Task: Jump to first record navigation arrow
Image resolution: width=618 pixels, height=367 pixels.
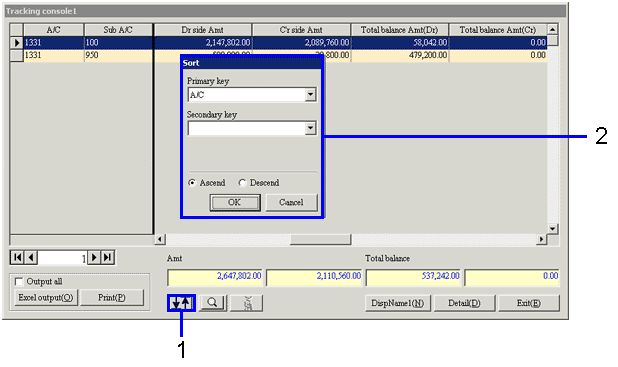Action: point(17,258)
